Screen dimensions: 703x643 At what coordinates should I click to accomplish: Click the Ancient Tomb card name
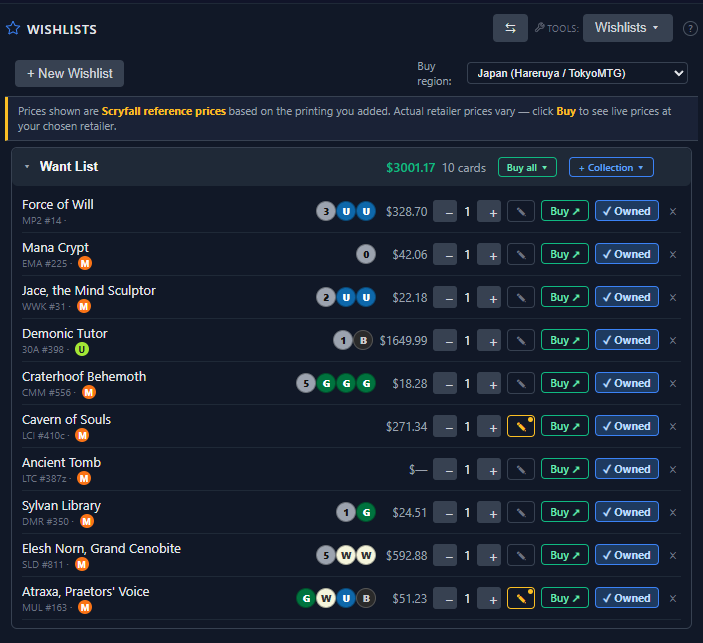click(61, 463)
